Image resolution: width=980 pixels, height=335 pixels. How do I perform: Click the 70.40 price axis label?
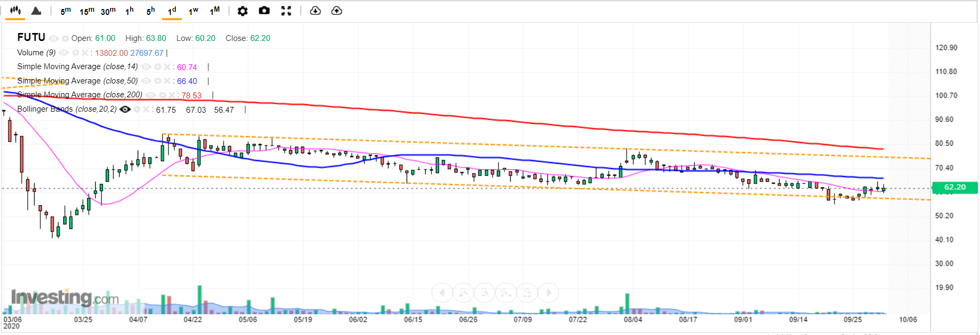tap(944, 167)
